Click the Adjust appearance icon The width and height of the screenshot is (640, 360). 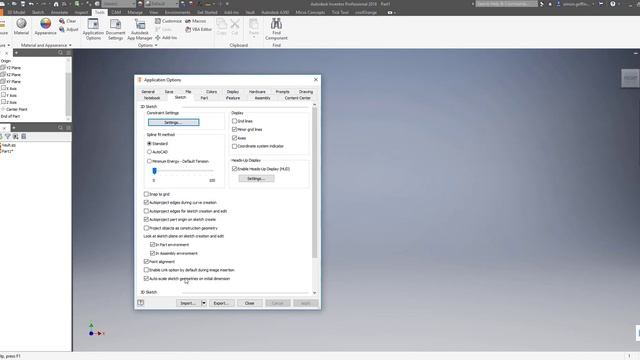62,29
